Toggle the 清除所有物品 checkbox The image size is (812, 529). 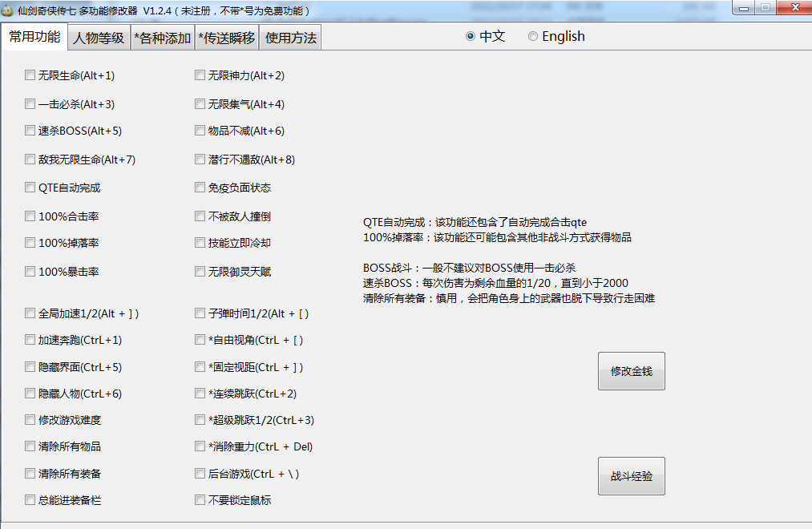pyautogui.click(x=30, y=446)
